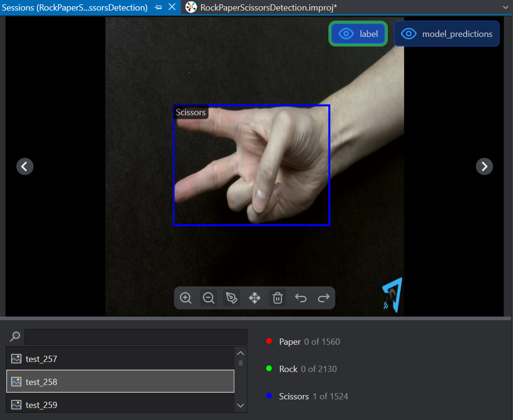
Task: Click the '1 of 1524' Scissors count
Action: 330,397
